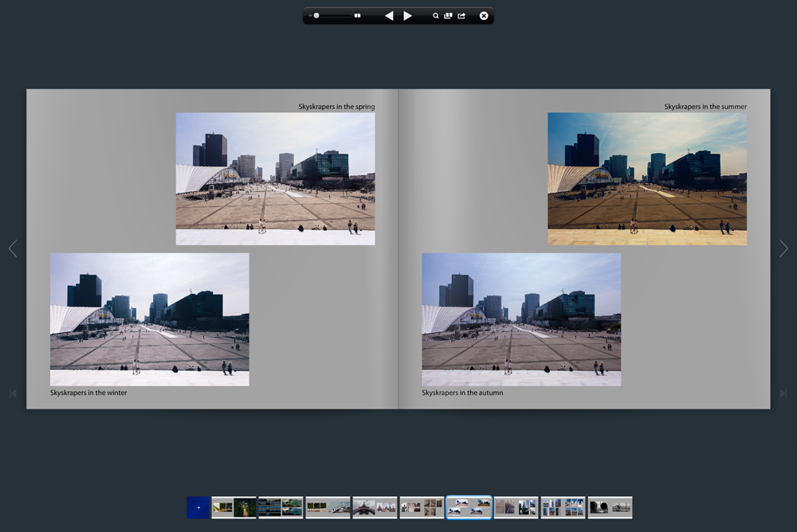Click the Skyskrapers in the spring photo
Screen dimensions: 797x532
pos(275,178)
